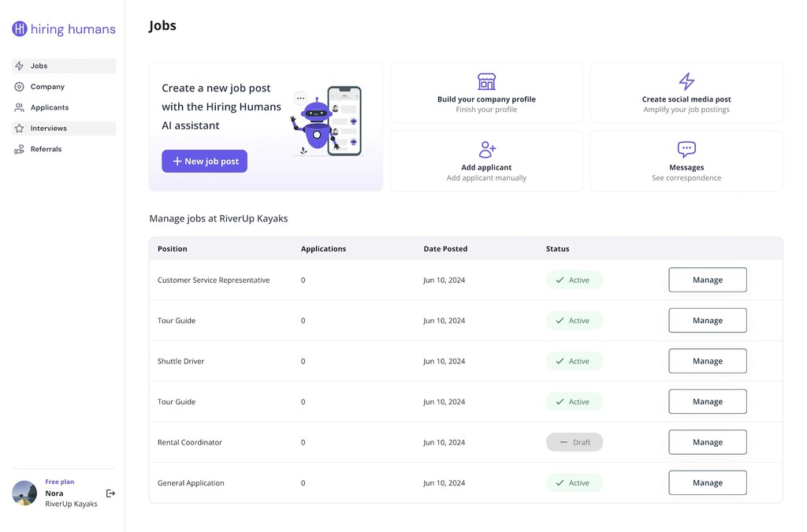807x532 pixels.
Task: Click the AI assistant robot illustration
Action: pyautogui.click(x=327, y=122)
